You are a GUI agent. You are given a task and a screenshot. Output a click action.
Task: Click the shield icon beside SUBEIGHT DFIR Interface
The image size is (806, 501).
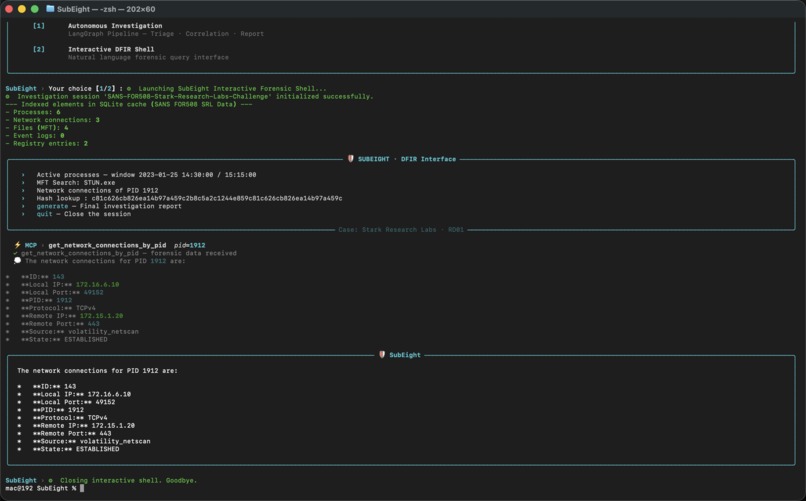coord(351,159)
